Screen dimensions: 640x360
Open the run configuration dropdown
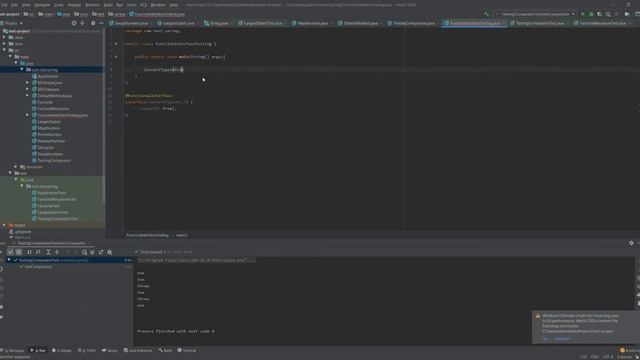pos(536,14)
